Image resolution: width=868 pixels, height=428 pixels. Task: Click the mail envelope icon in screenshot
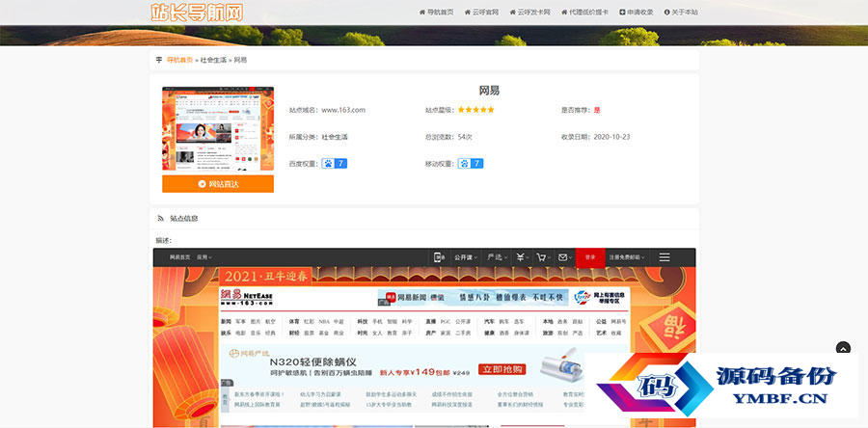pyautogui.click(x=564, y=257)
